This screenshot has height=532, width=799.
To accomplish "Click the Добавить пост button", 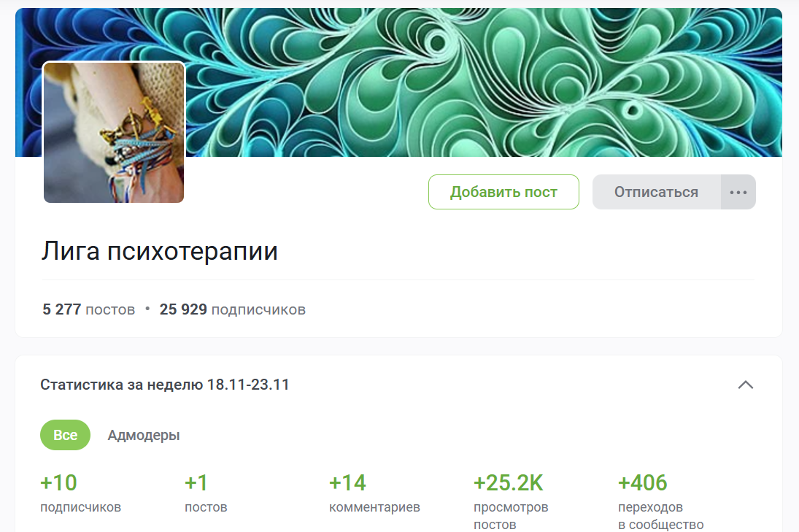I will coord(503,192).
